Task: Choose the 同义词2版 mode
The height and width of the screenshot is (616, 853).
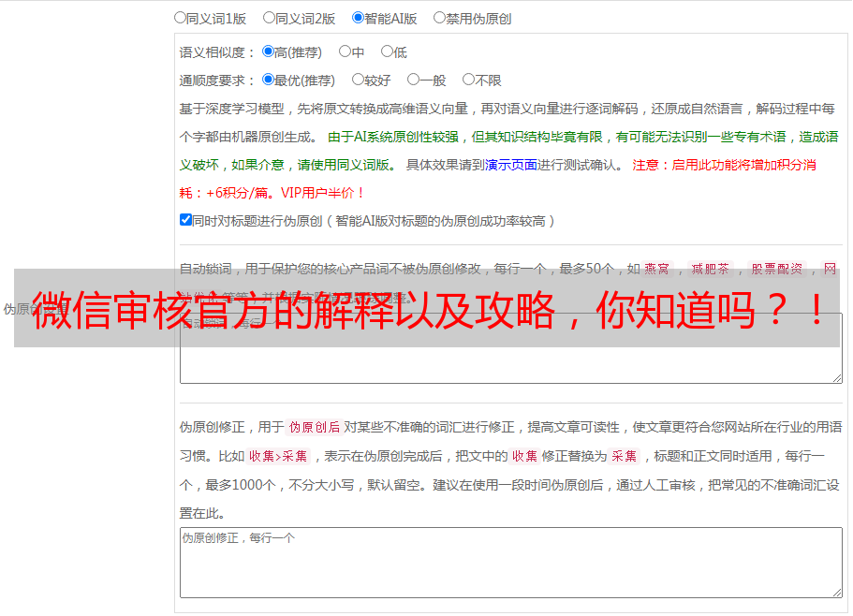Action: [x=269, y=17]
